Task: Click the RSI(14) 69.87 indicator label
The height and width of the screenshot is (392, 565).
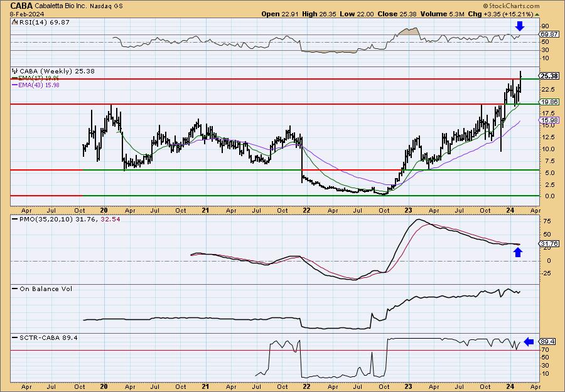Action: 45,22
